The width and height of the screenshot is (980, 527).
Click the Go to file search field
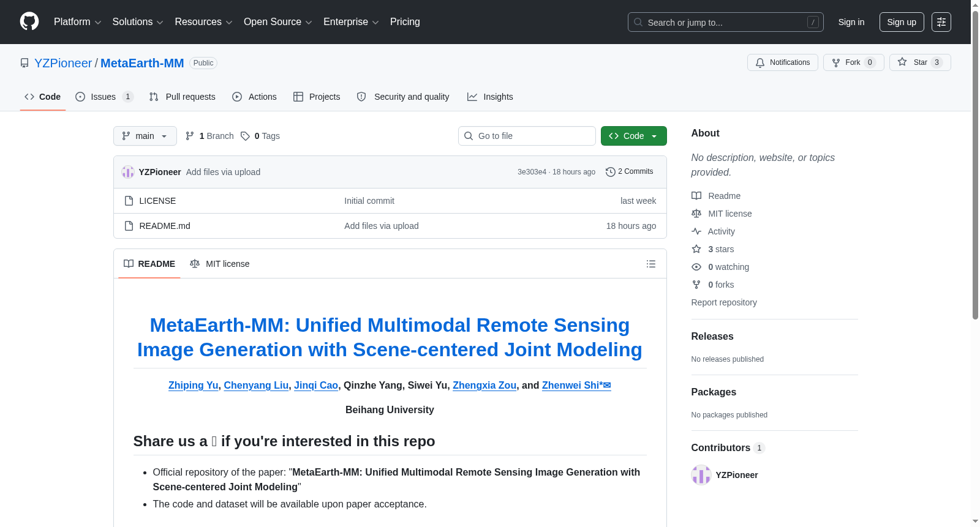527,136
